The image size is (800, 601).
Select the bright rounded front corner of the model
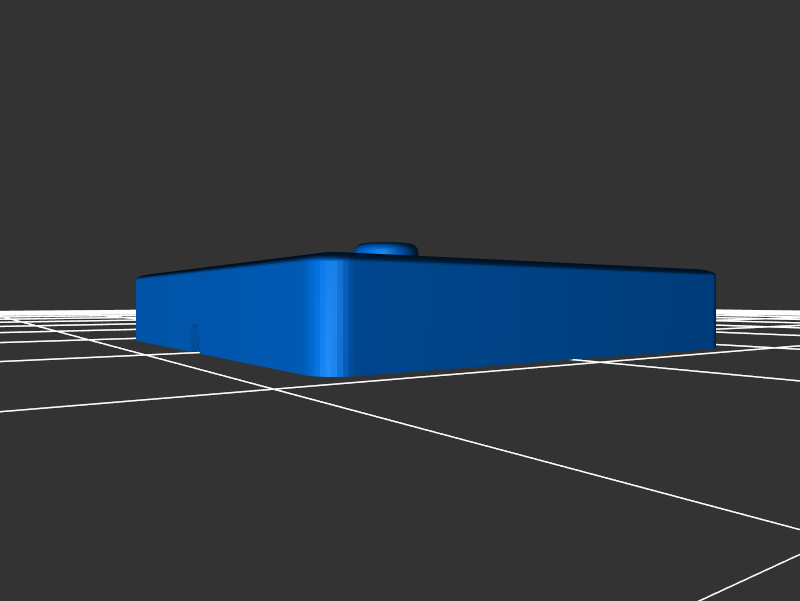[x=331, y=316]
